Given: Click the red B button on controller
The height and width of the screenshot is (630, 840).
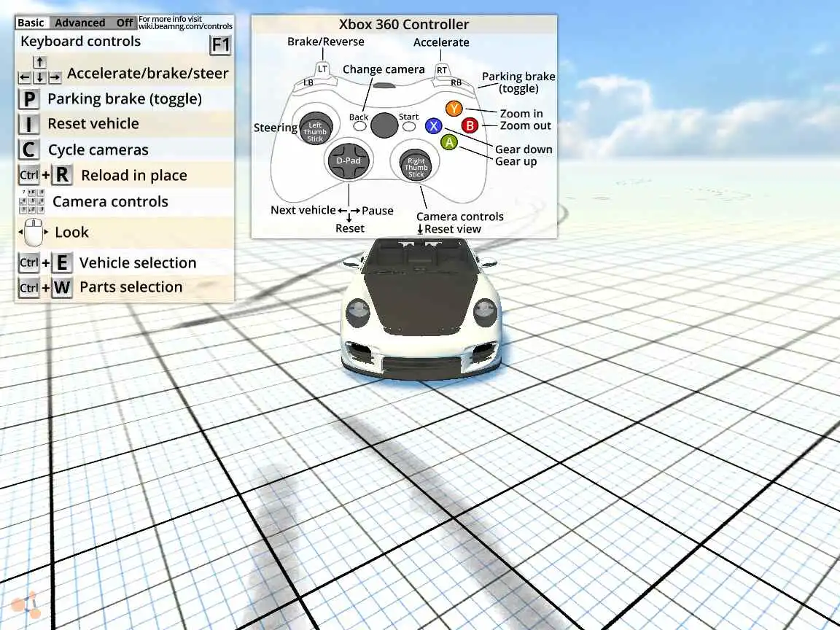Looking at the screenshot, I should (x=470, y=125).
